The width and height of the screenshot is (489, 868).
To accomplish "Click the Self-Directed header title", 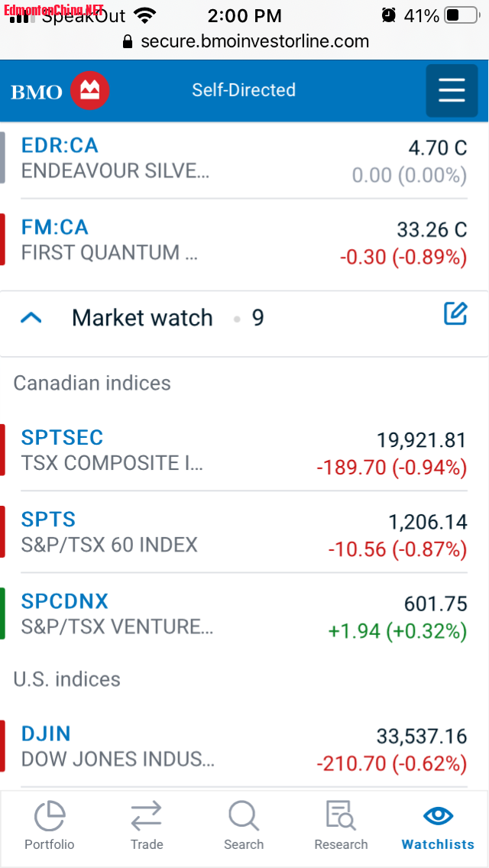I will [x=244, y=90].
